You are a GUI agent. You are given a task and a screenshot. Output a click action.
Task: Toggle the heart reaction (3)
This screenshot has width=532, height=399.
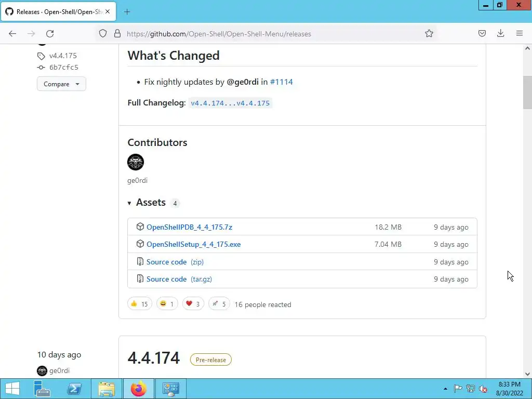point(193,303)
